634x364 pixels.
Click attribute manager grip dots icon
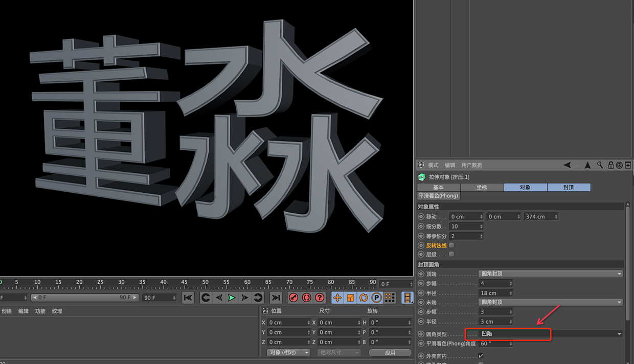pos(421,165)
